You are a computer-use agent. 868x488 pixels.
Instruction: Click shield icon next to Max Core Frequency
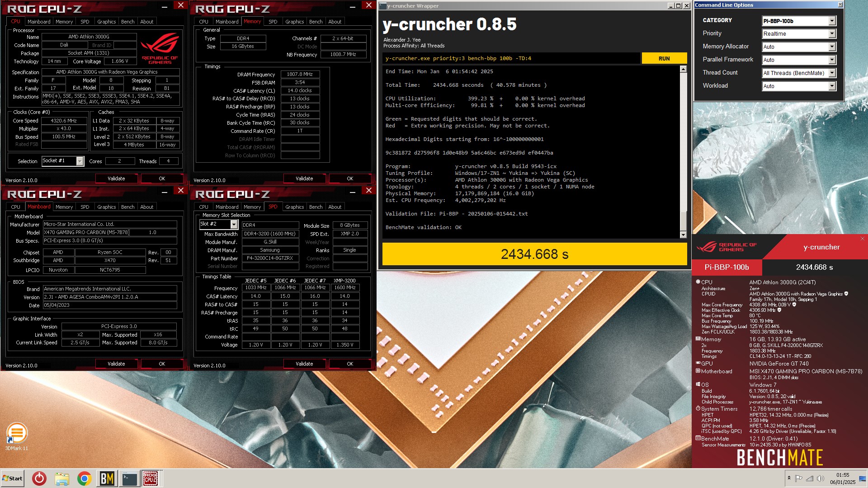(794, 305)
